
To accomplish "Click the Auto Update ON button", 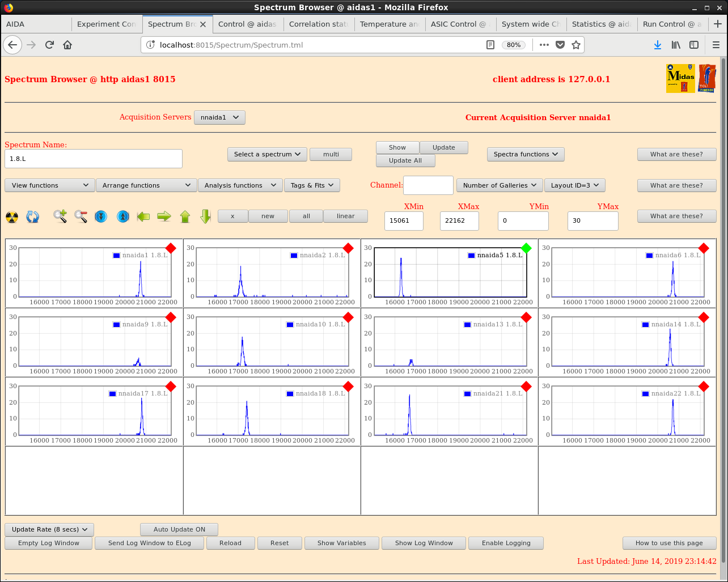I will [x=179, y=529].
